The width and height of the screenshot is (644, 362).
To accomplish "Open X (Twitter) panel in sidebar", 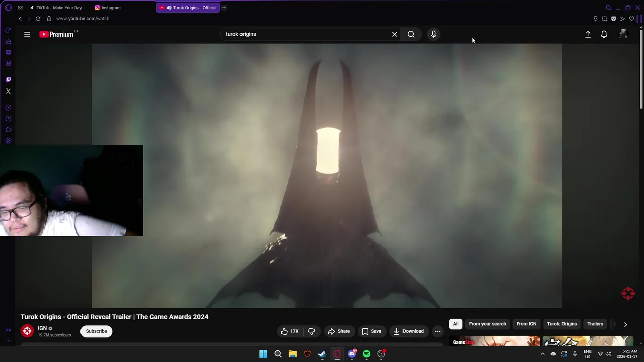I will [8, 91].
